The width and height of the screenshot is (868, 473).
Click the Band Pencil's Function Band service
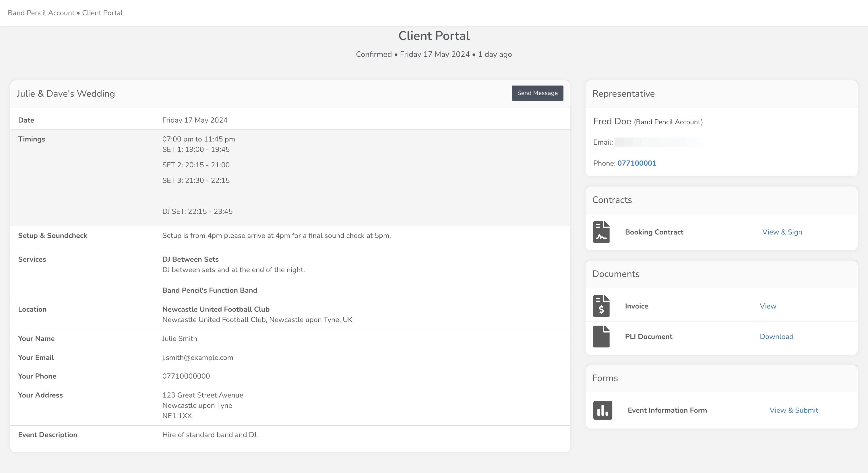[x=210, y=290]
